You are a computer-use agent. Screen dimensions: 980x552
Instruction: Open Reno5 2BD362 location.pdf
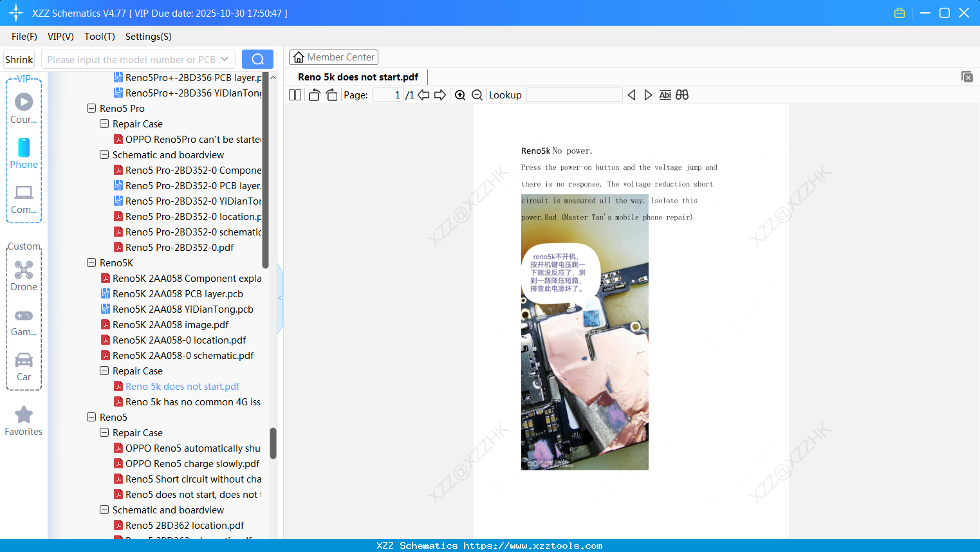click(179, 526)
